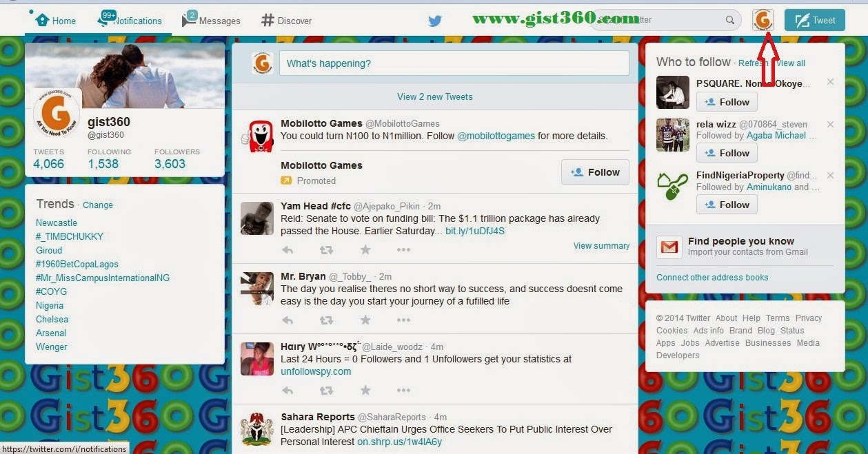The image size is (868, 454).
Task: Open the Discover tab
Action: (x=287, y=21)
